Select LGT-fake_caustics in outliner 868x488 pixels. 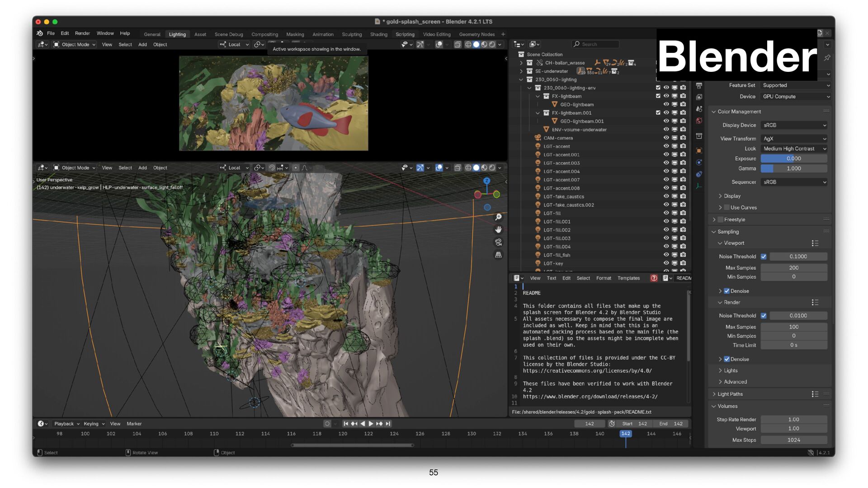click(564, 197)
